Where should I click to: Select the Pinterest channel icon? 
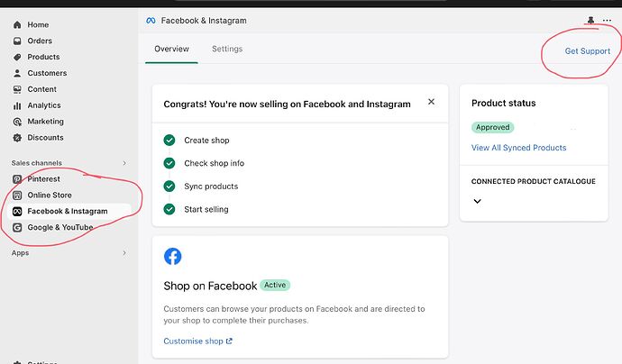pos(17,179)
